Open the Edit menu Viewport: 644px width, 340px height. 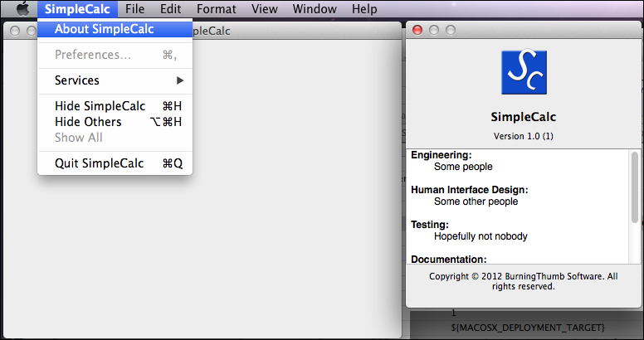click(171, 9)
